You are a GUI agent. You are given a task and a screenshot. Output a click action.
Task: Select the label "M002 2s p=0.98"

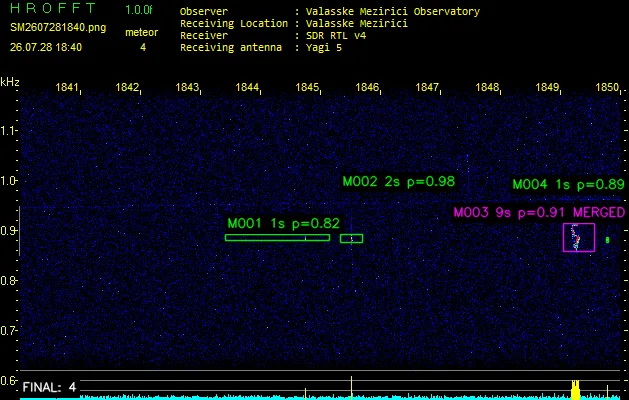tap(399, 181)
